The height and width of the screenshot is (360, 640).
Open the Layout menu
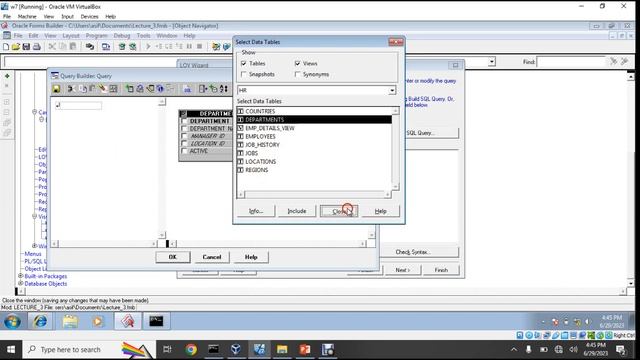[x=71, y=36]
